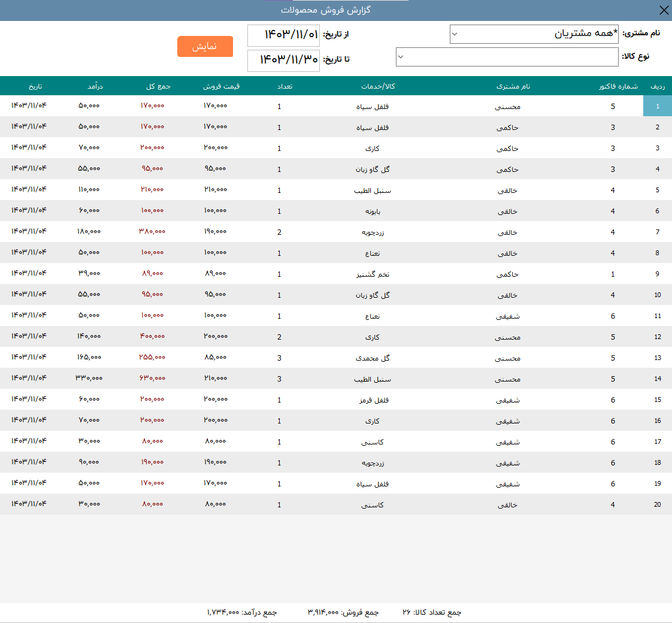This screenshot has width=672, height=623.
Task: Close the sales report window with X icon
Action: point(664,10)
